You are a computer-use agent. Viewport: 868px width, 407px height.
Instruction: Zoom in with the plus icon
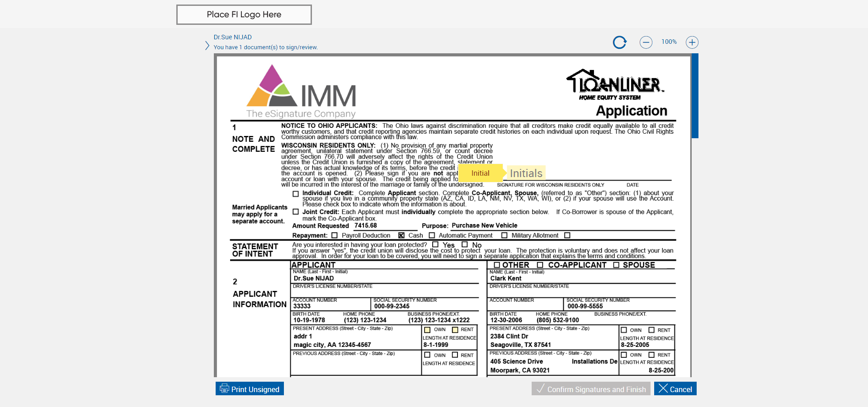[692, 42]
